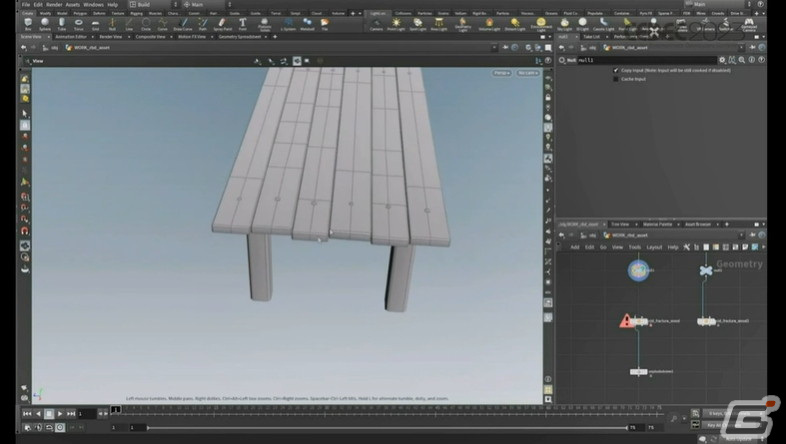786x444 pixels.
Task: Click the current frame number field
Action: pos(87,413)
